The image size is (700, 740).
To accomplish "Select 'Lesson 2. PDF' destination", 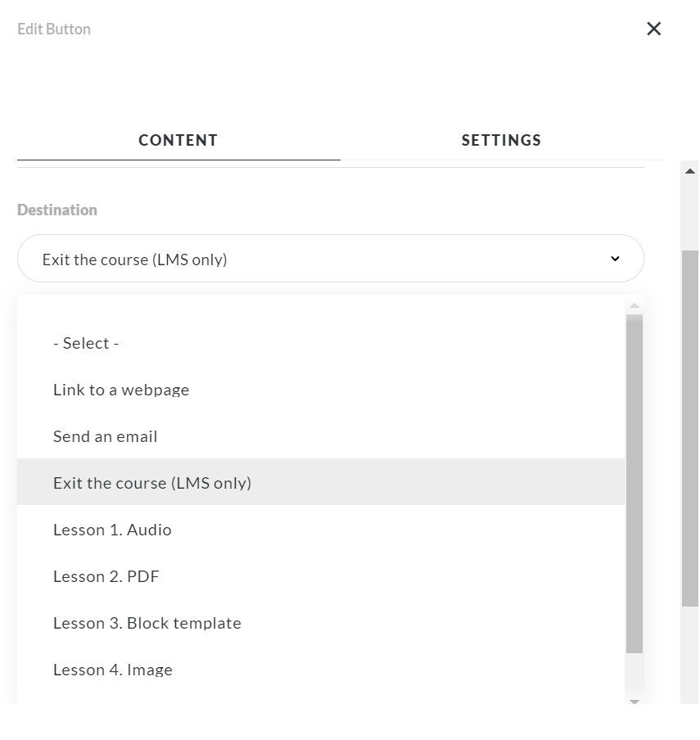I will pyautogui.click(x=106, y=576).
